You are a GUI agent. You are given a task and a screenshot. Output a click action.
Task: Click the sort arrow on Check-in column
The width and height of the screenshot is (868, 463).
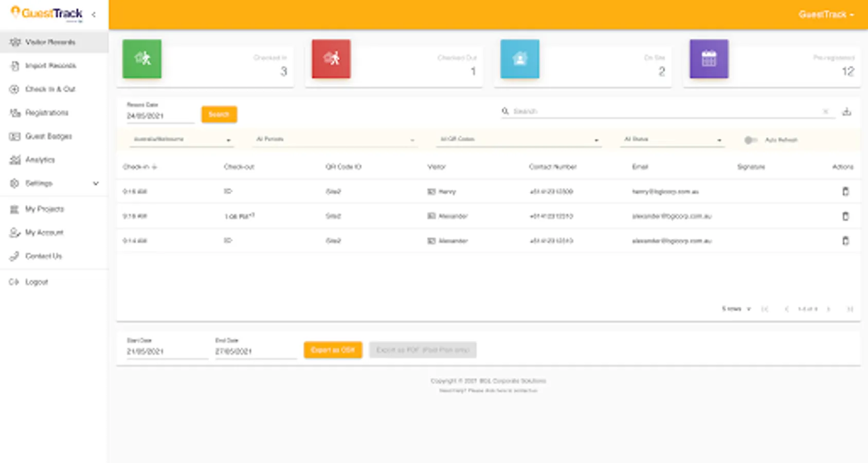pyautogui.click(x=154, y=167)
